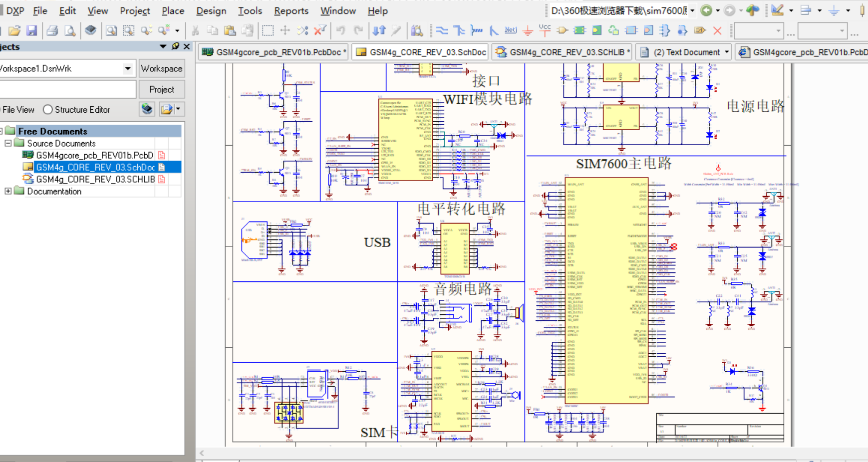Open the document path dropdown
Screen dimensions: 868x462
click(x=692, y=10)
